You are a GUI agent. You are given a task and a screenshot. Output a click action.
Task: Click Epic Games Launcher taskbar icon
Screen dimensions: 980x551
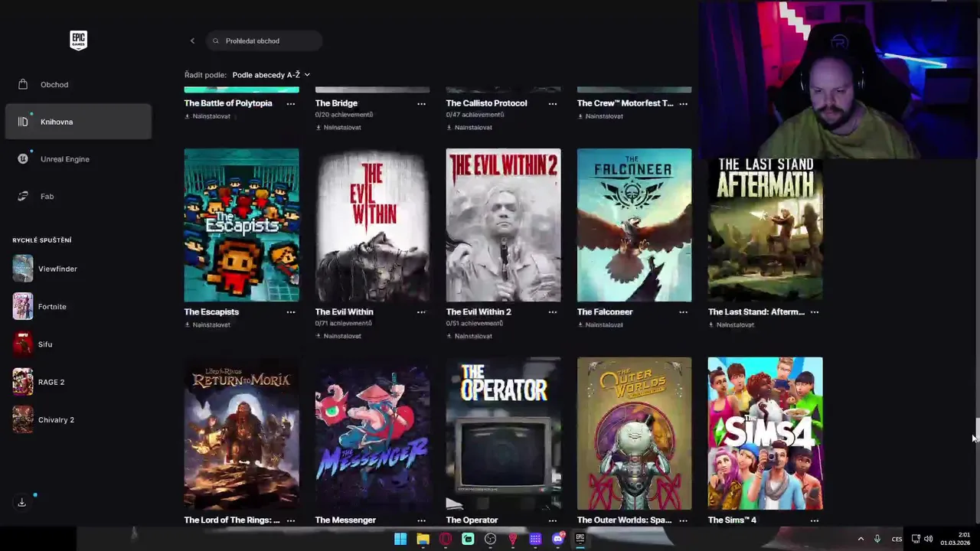[x=580, y=539]
